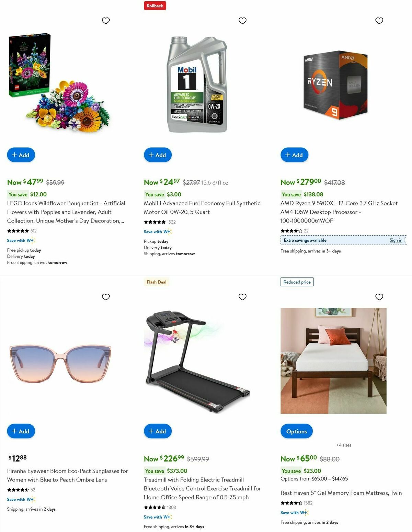Image resolution: width=412 pixels, height=532 pixels.
Task: Click the heart icon on the Piranha sunglasses
Action: tap(105, 297)
